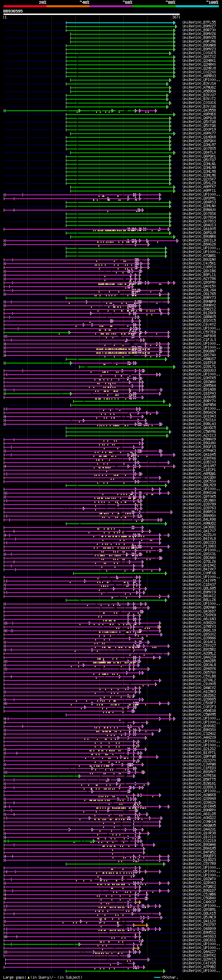Open hit UniRef100_B9R730
The width and height of the screenshot is (222, 980).
pos(199,30)
